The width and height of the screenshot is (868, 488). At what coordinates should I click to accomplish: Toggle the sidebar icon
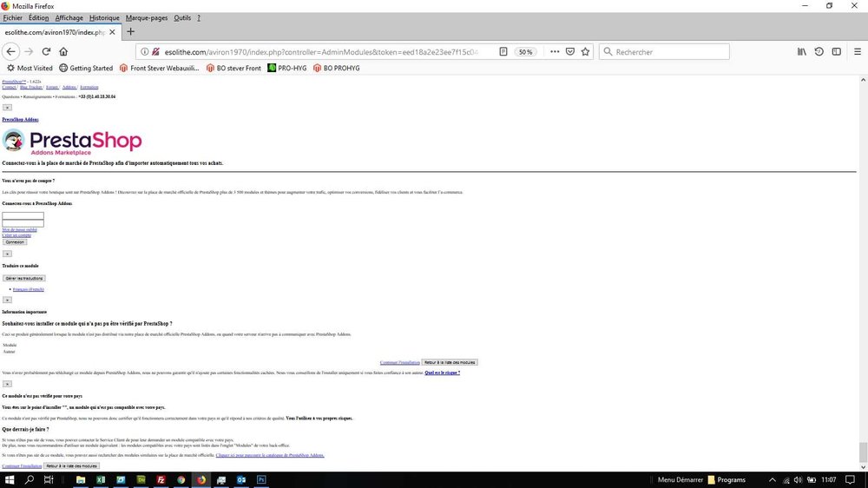point(837,51)
